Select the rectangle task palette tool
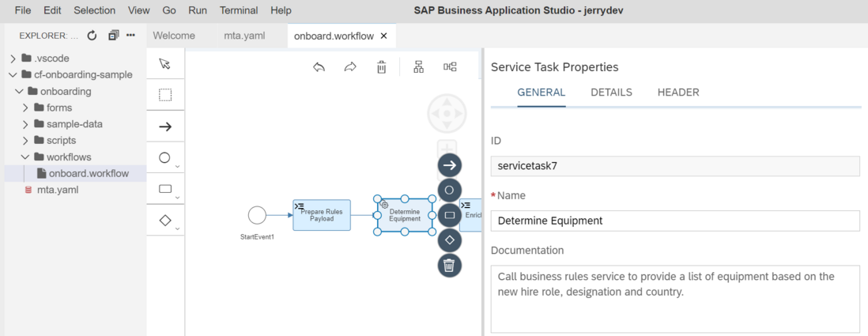Viewport: 868px width, 336px height. tap(164, 189)
